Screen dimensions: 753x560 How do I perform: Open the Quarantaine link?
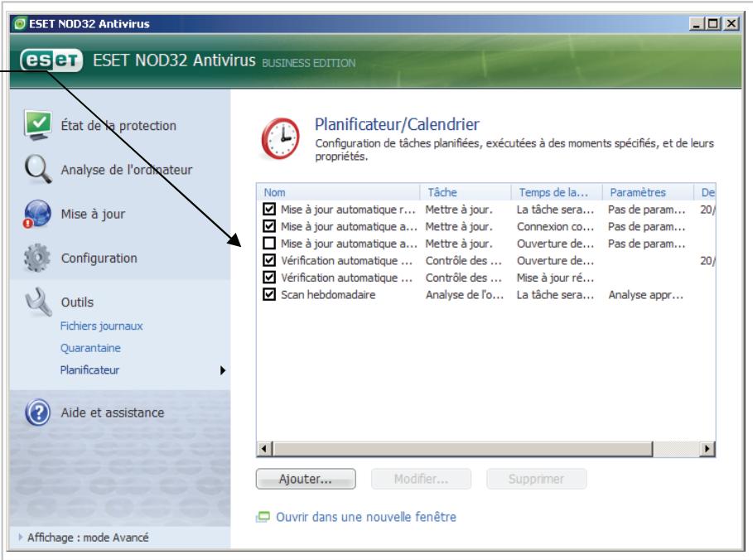[90, 348]
